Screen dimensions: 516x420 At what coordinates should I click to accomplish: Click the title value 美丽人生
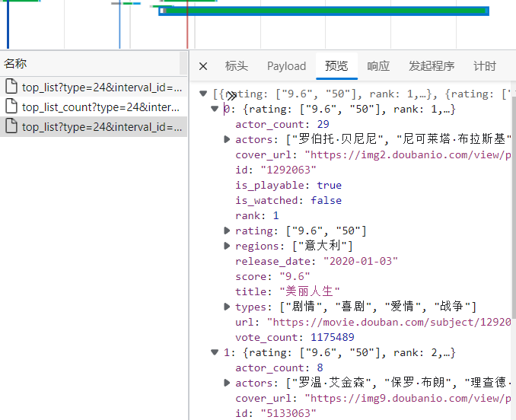click(310, 291)
